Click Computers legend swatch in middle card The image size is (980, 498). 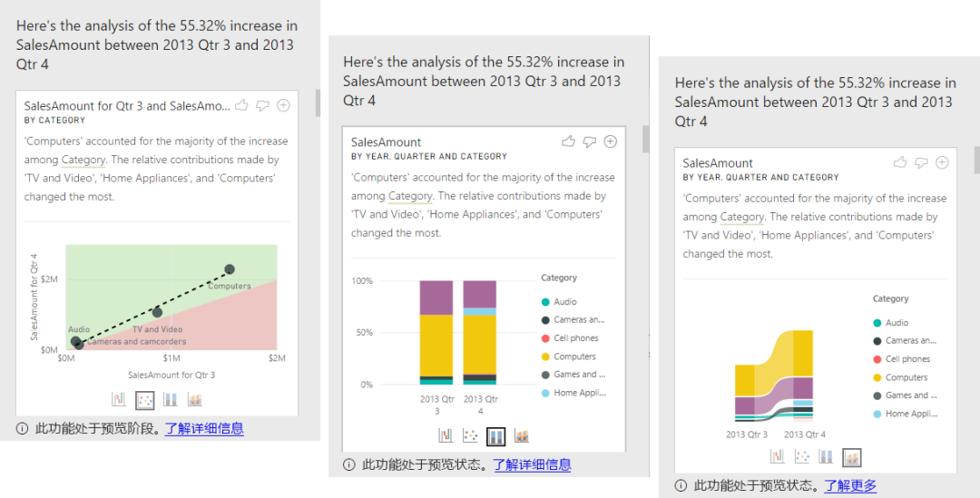[x=545, y=356]
